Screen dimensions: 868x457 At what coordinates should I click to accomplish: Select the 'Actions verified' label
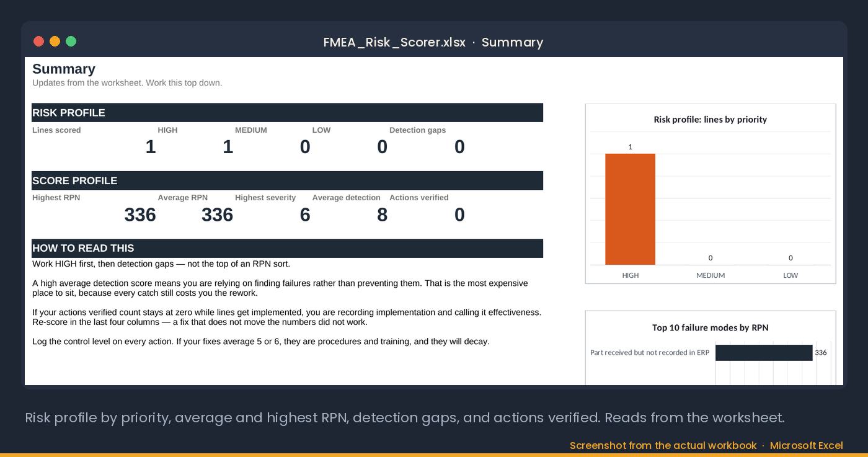click(x=419, y=198)
